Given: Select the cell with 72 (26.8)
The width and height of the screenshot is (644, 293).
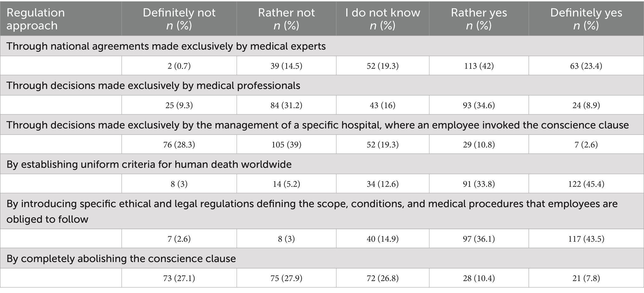Looking at the screenshot, I should click(x=382, y=278).
